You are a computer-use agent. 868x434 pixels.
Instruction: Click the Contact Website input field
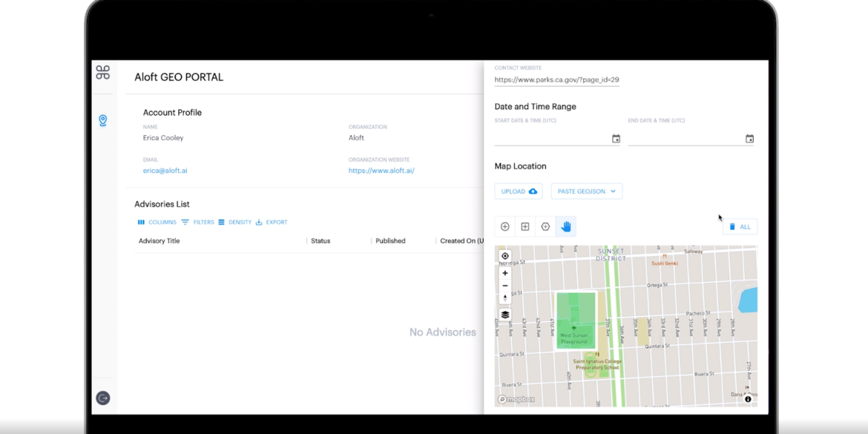tap(557, 80)
